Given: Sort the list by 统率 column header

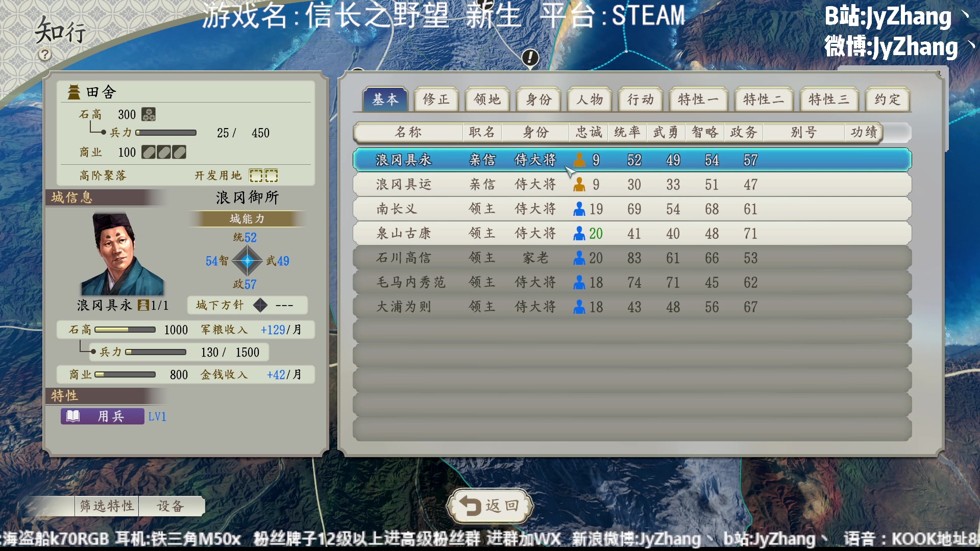Looking at the screenshot, I should pyautogui.click(x=627, y=133).
